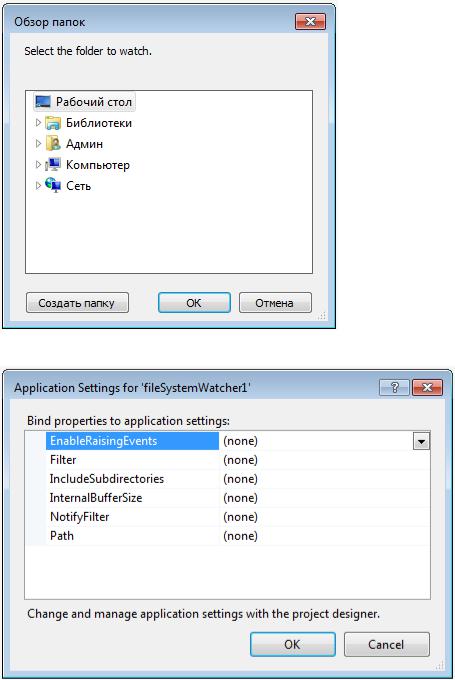The image size is (455, 680).
Task: Click the Application Settings resize grip
Action: [x=440, y=665]
